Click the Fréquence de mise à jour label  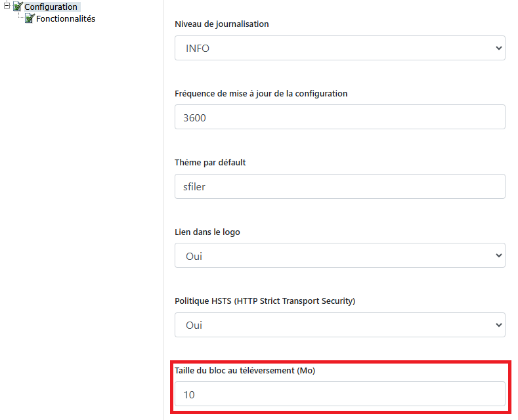coord(261,94)
